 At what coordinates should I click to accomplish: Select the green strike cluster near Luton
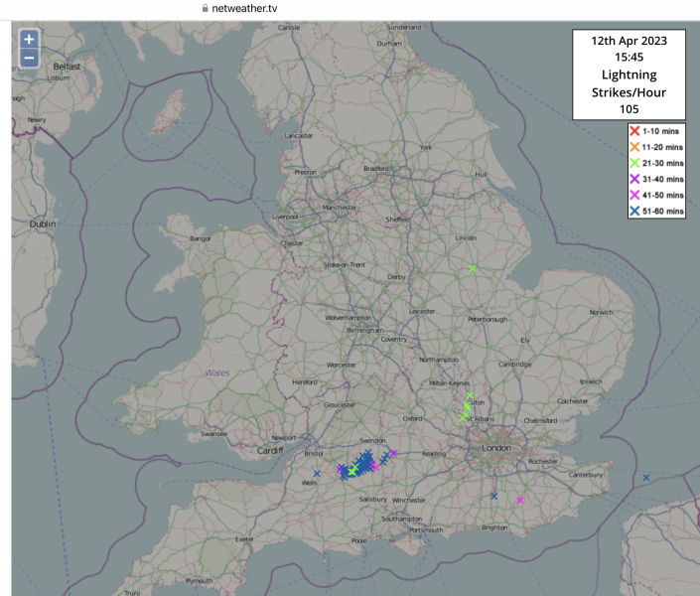(x=466, y=408)
